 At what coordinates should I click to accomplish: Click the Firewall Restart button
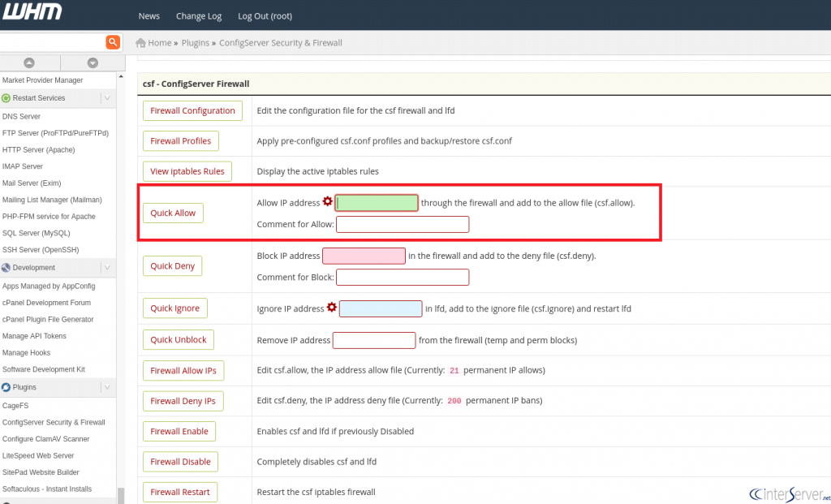(x=180, y=492)
